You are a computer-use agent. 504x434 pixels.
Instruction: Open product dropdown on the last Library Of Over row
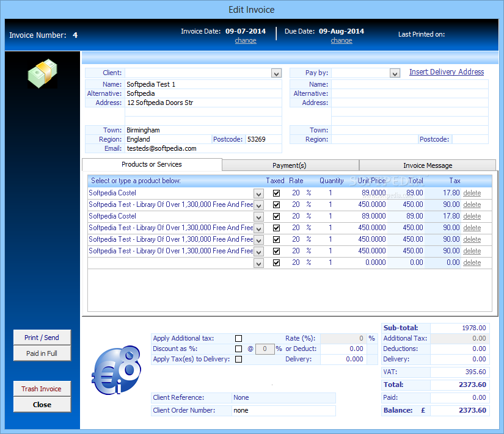click(258, 251)
